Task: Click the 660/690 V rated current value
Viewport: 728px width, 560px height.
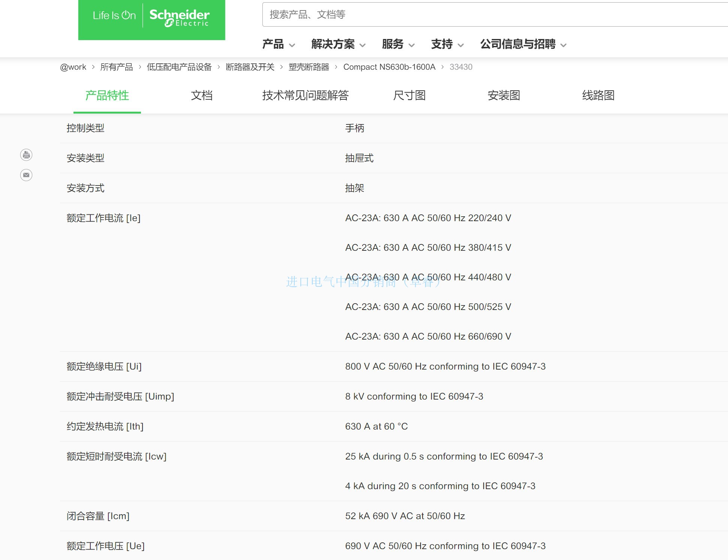Action: pos(428,337)
